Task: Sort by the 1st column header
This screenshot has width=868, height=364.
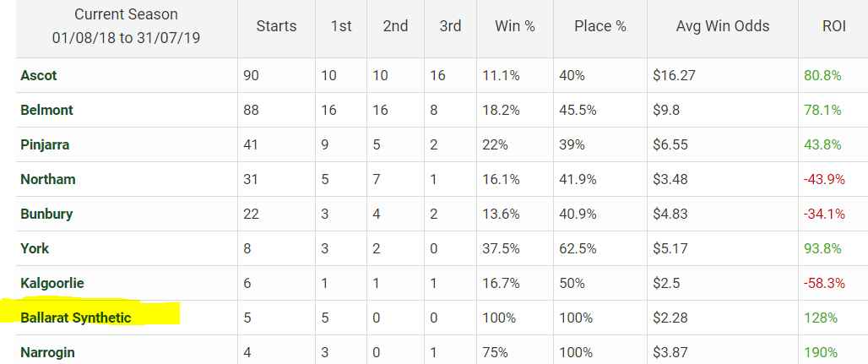Action: coord(341,26)
